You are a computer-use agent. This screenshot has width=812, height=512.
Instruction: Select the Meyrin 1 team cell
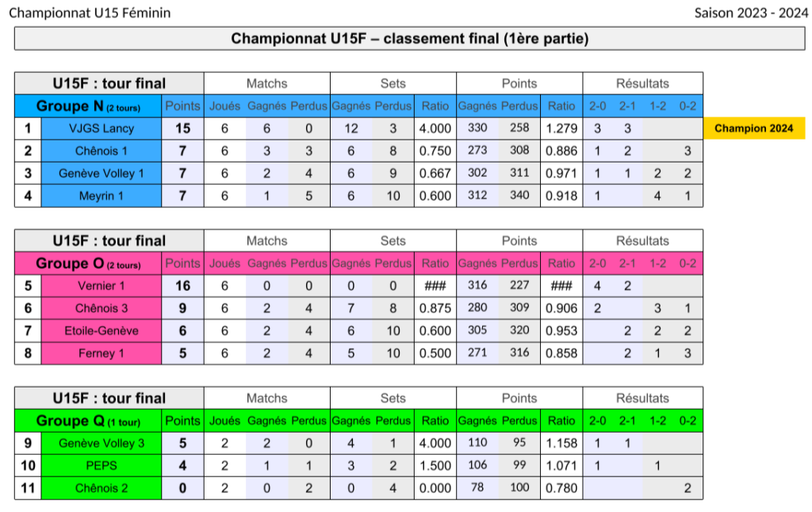point(101,196)
